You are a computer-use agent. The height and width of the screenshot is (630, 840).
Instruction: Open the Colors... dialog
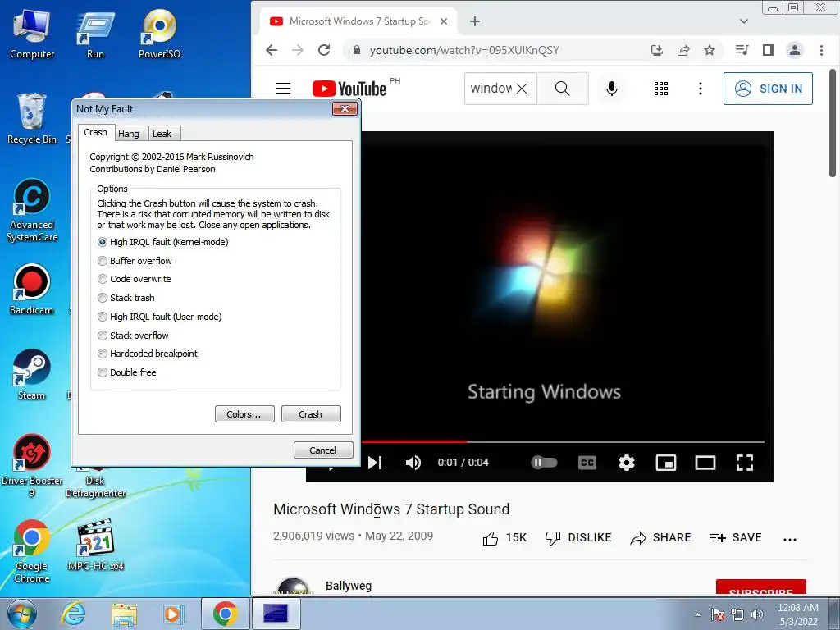click(244, 414)
